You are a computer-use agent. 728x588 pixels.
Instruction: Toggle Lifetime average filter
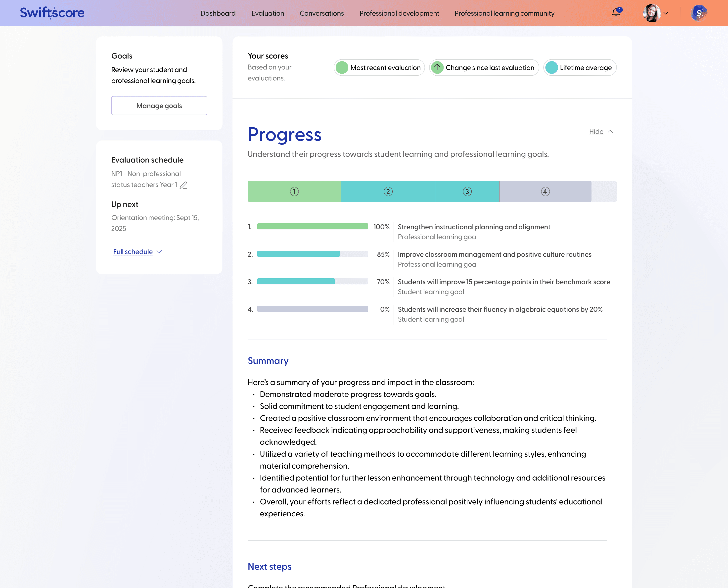pos(580,68)
